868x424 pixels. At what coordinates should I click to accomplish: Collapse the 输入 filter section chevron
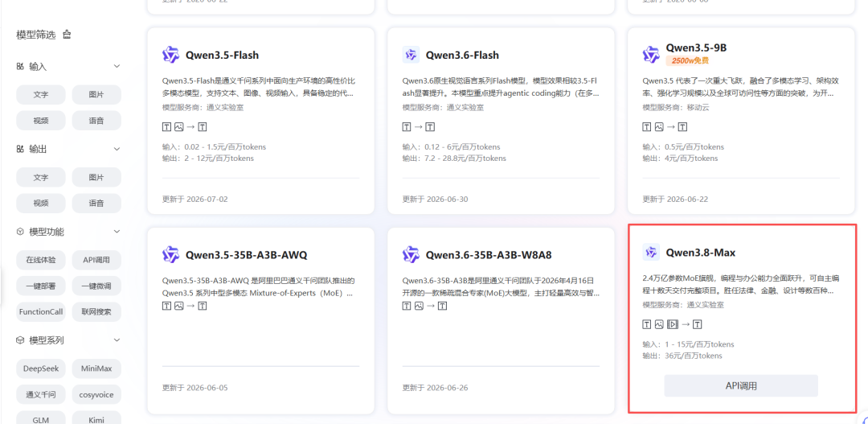pyautogui.click(x=117, y=67)
